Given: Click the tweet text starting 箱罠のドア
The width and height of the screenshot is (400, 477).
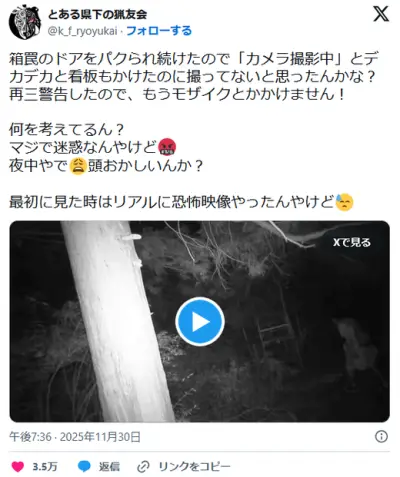Looking at the screenshot, I should 194,77.
